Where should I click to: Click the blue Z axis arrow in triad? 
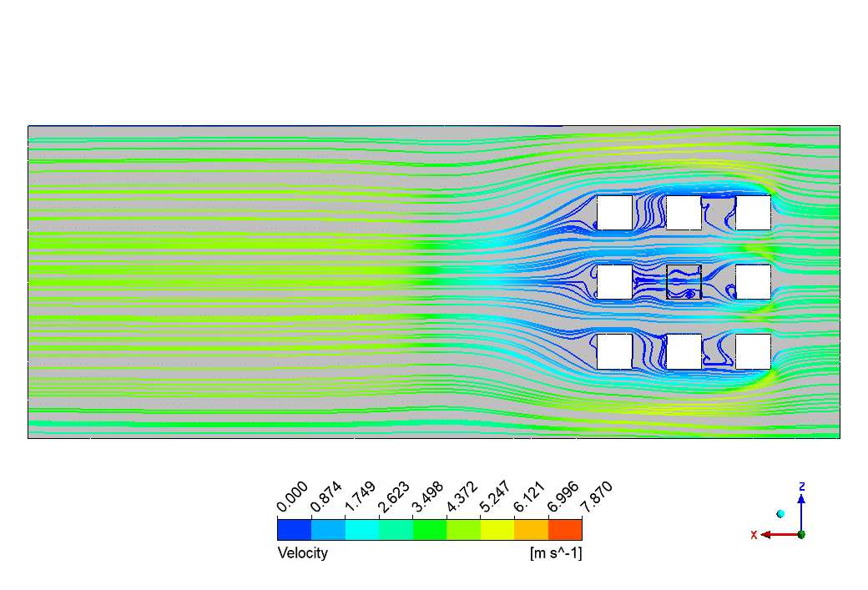[x=801, y=507]
